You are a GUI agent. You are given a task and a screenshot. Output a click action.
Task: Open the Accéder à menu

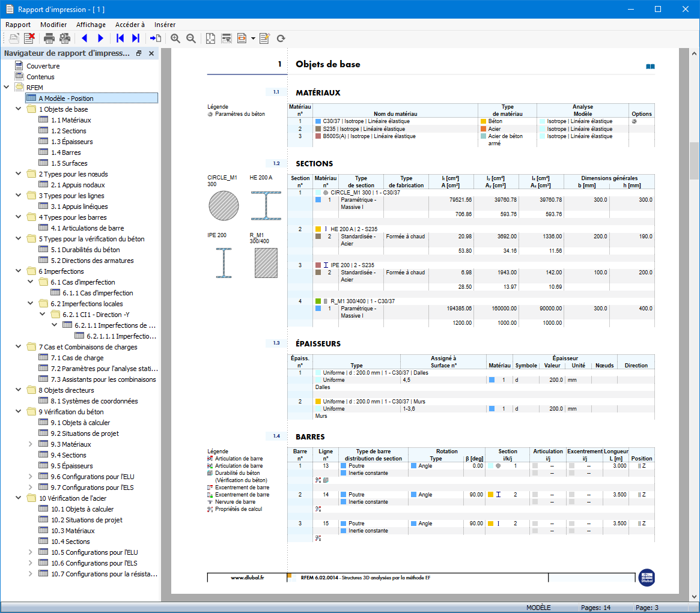tap(130, 25)
